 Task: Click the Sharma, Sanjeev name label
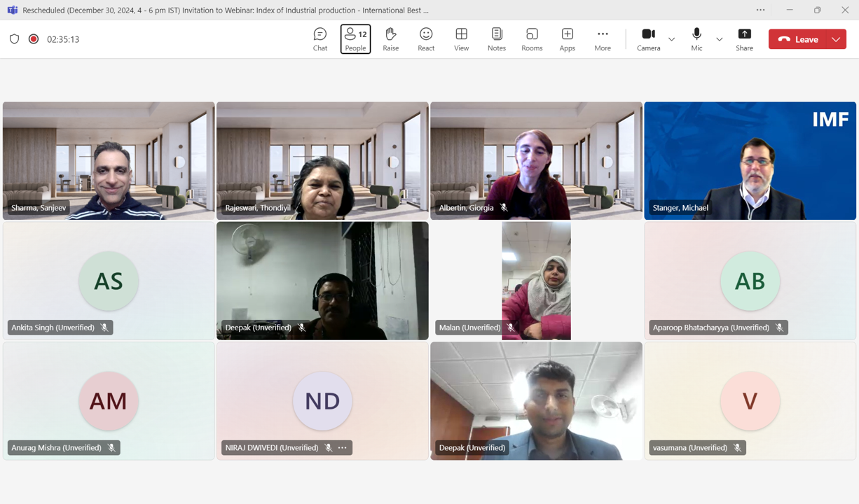pyautogui.click(x=39, y=208)
